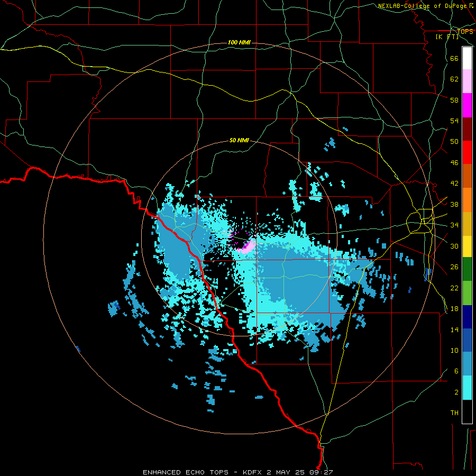The height and width of the screenshot is (476, 476).
Task: Click the "66" legend value
Action: [454, 58]
